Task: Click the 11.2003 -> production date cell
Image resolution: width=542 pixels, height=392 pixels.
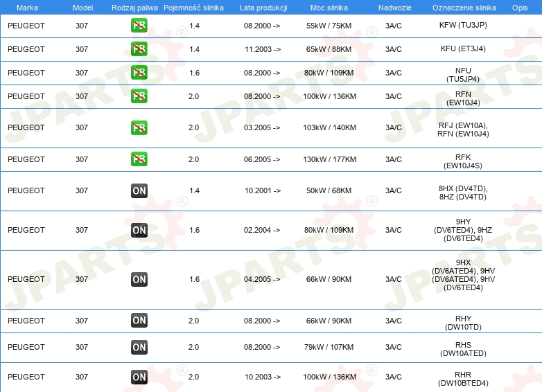Action: (263, 49)
